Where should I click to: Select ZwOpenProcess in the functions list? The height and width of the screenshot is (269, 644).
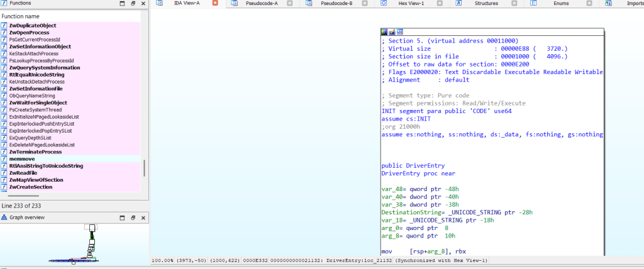[x=29, y=32]
